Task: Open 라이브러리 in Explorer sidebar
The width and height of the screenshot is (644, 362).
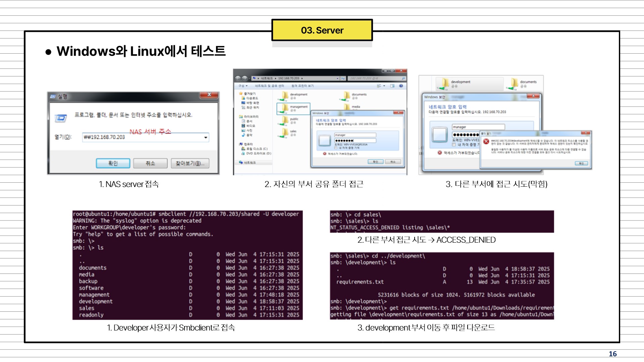Action: click(x=249, y=117)
